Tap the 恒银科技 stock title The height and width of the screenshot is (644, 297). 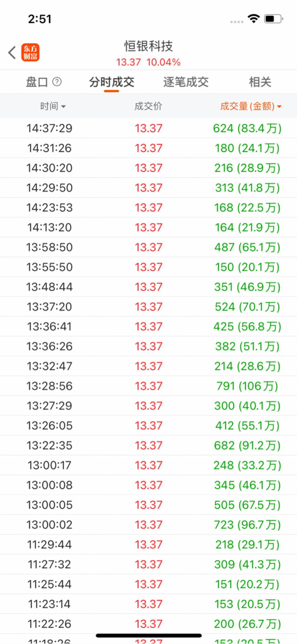point(148,46)
